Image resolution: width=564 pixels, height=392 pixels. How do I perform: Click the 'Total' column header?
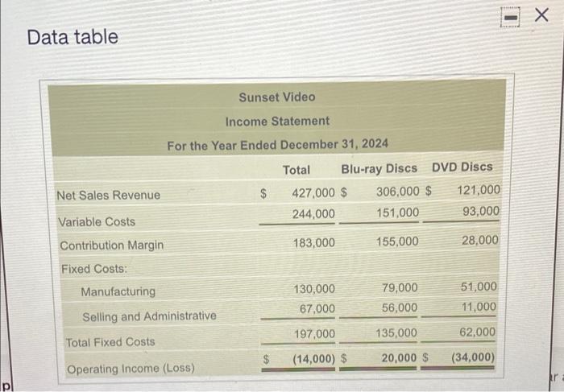[296, 170]
